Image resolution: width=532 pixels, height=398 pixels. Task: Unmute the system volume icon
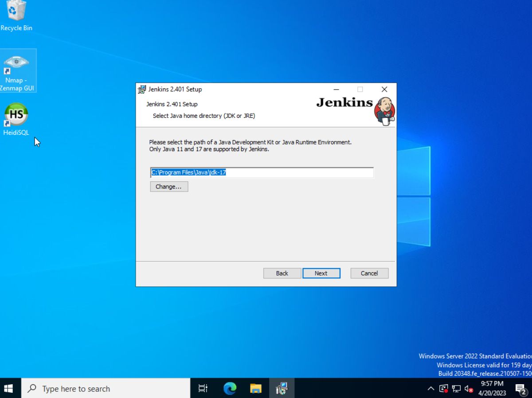click(x=468, y=388)
